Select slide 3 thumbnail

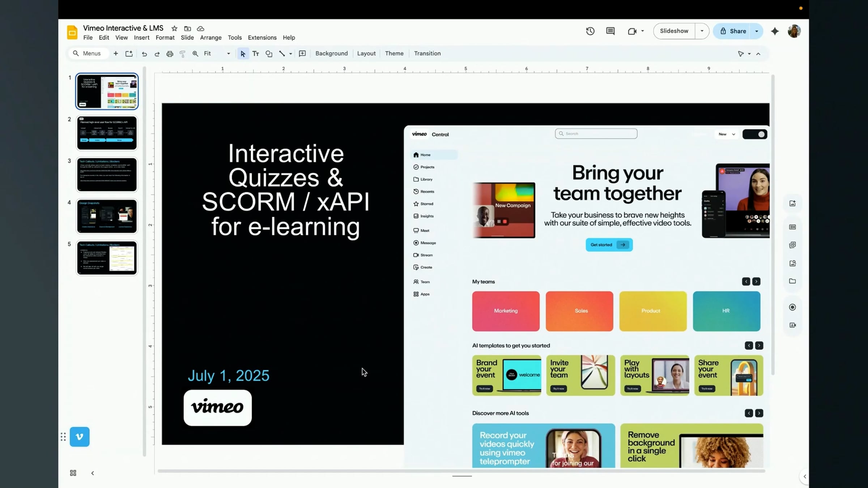107,175
